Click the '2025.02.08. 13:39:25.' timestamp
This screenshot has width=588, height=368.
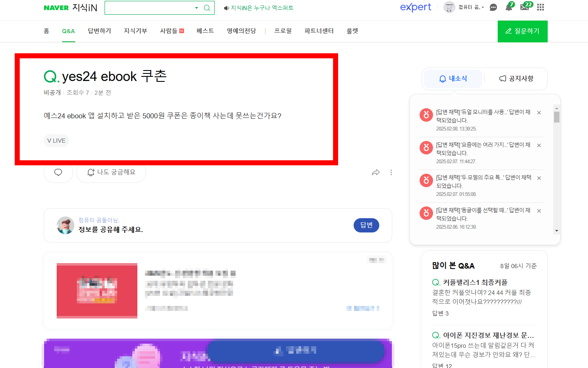[456, 129]
